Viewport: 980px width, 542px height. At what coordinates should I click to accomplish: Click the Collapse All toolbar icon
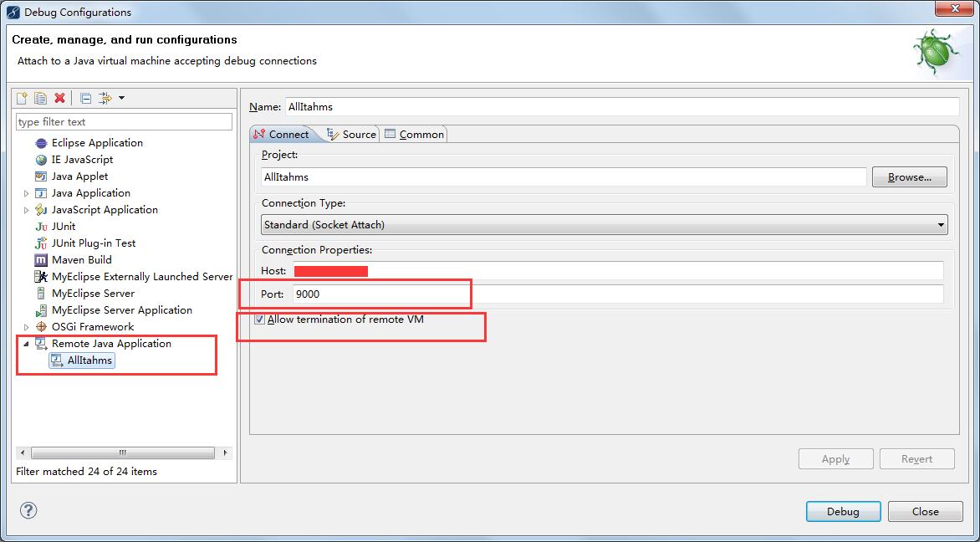[x=86, y=98]
